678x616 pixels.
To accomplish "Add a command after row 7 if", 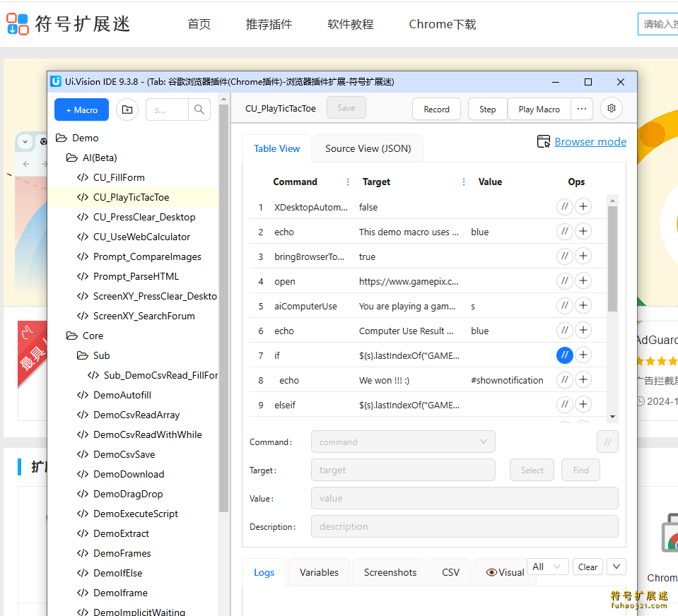I will tap(583, 355).
